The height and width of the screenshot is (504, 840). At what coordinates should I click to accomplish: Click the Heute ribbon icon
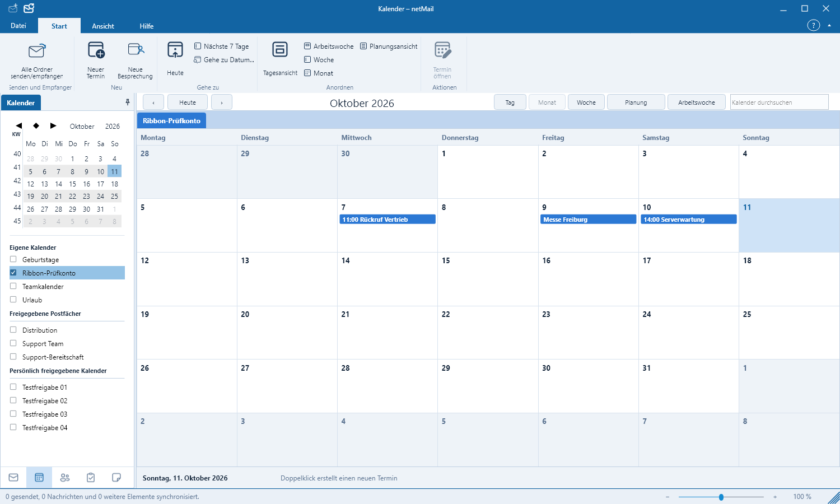click(x=175, y=50)
